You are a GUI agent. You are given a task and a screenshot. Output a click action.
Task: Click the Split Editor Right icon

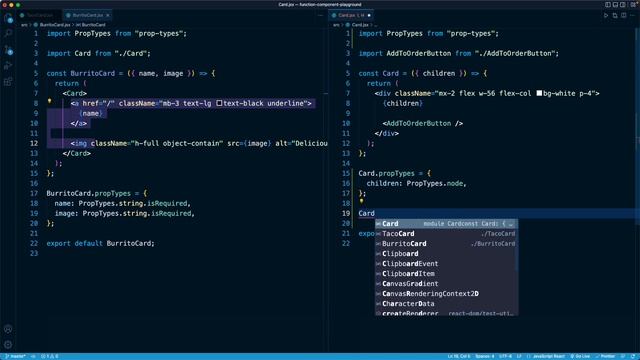click(623, 15)
